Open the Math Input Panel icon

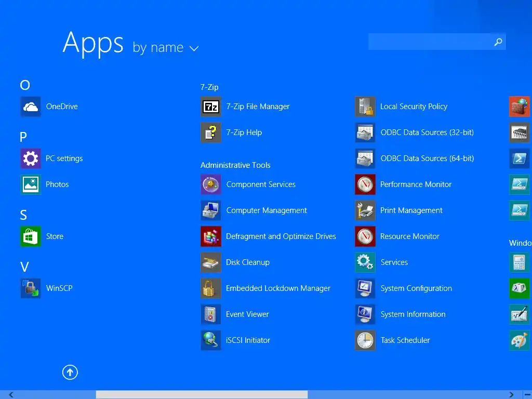[520, 314]
